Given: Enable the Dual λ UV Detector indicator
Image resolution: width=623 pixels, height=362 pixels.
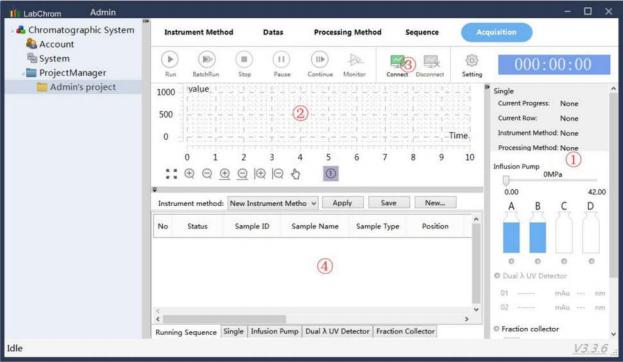Looking at the screenshot, I should [x=497, y=275].
